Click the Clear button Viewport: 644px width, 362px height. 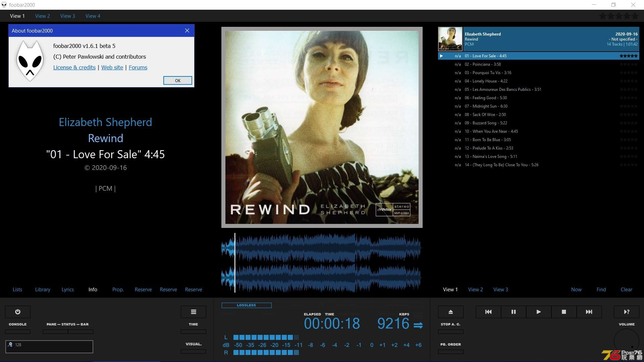(x=627, y=289)
